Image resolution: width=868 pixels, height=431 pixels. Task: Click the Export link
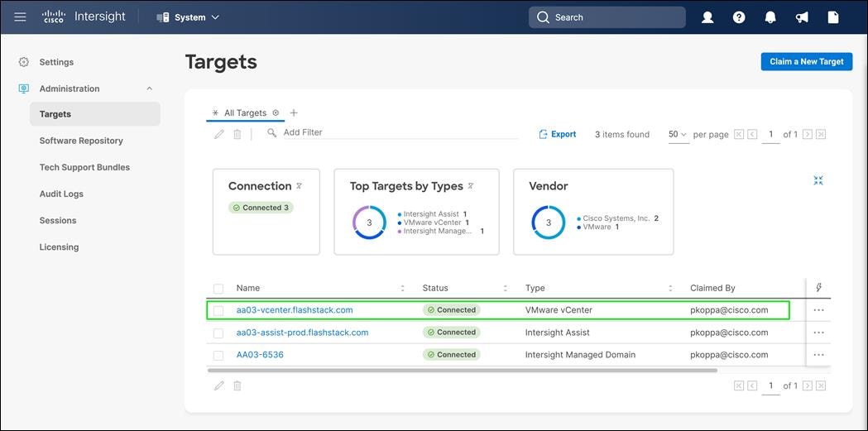pos(558,135)
